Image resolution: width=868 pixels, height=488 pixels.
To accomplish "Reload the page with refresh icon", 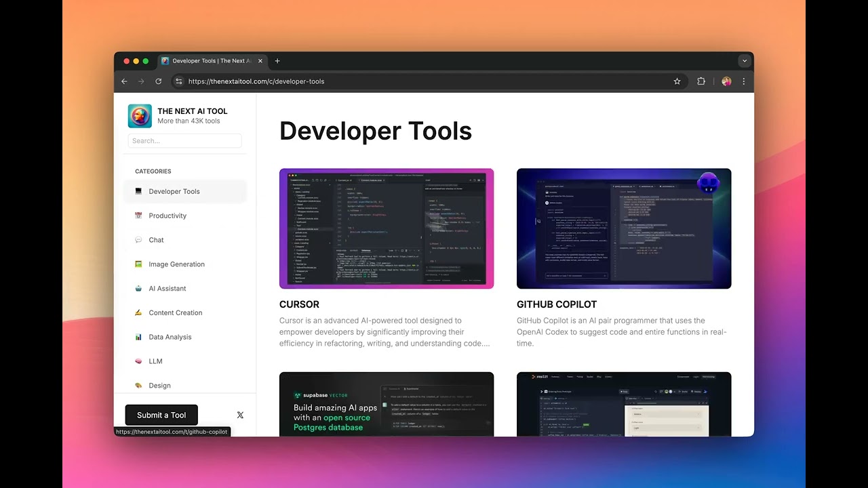I will [159, 81].
